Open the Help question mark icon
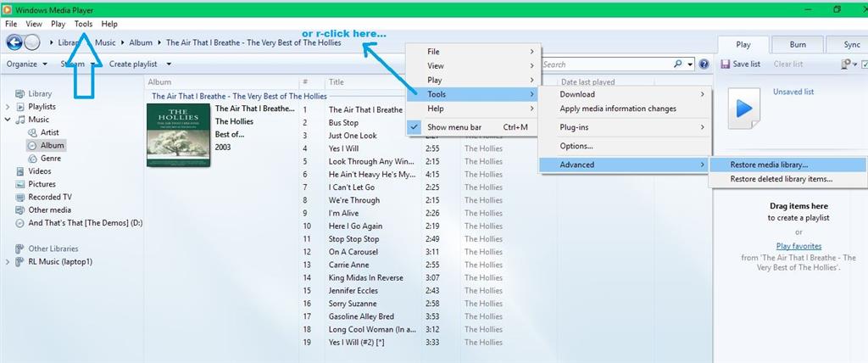Viewport: 868px width, 363px height. point(704,64)
